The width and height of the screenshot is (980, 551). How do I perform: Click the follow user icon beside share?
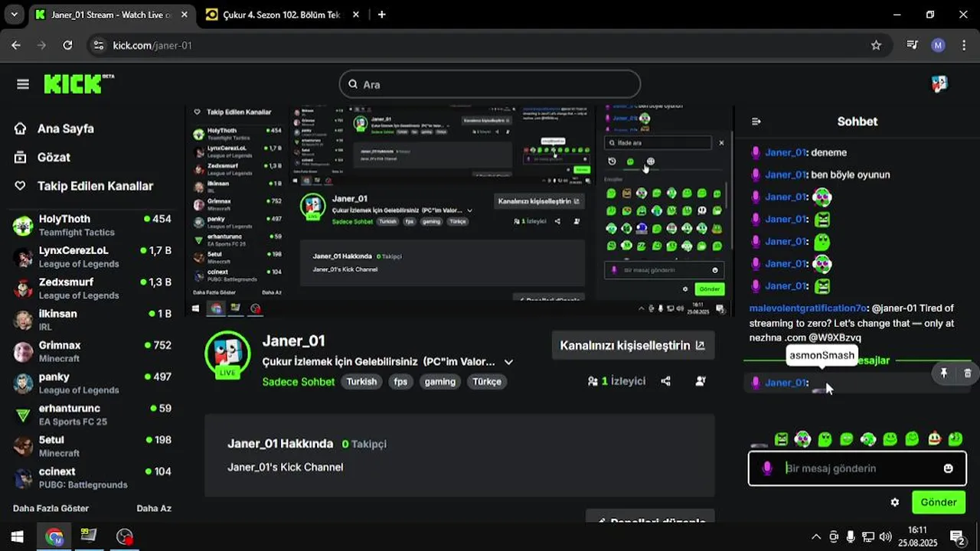click(x=700, y=381)
